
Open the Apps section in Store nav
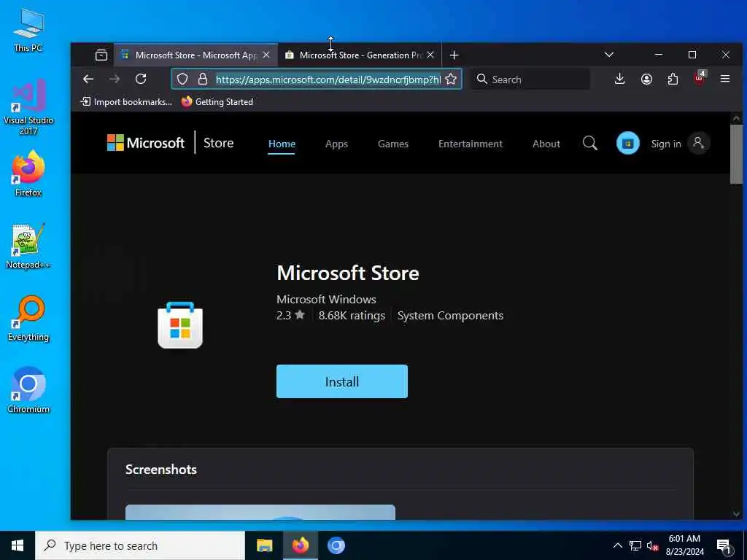click(x=336, y=144)
